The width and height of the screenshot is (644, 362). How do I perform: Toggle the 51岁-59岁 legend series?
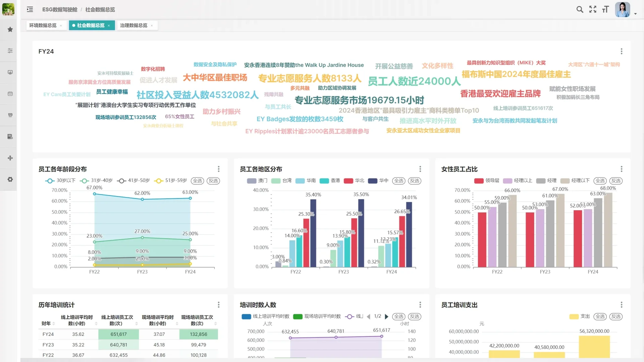[170, 181]
